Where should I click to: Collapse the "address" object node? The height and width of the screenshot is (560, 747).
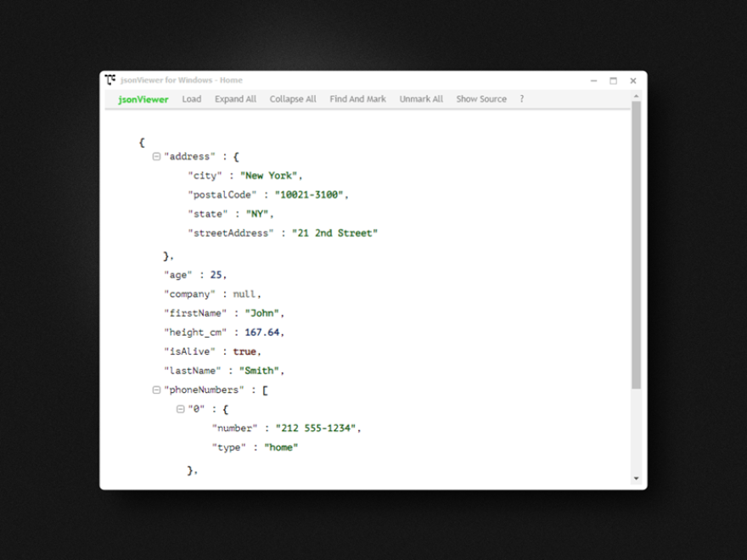156,157
